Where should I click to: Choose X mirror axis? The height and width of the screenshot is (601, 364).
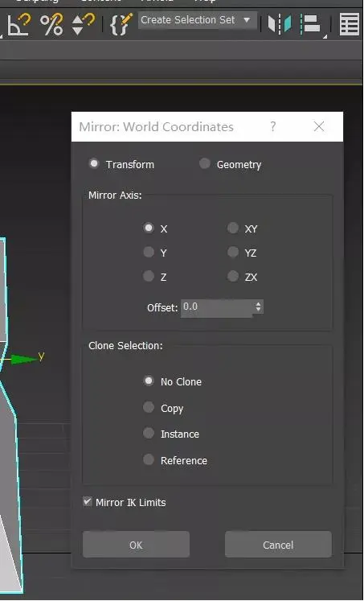149,228
